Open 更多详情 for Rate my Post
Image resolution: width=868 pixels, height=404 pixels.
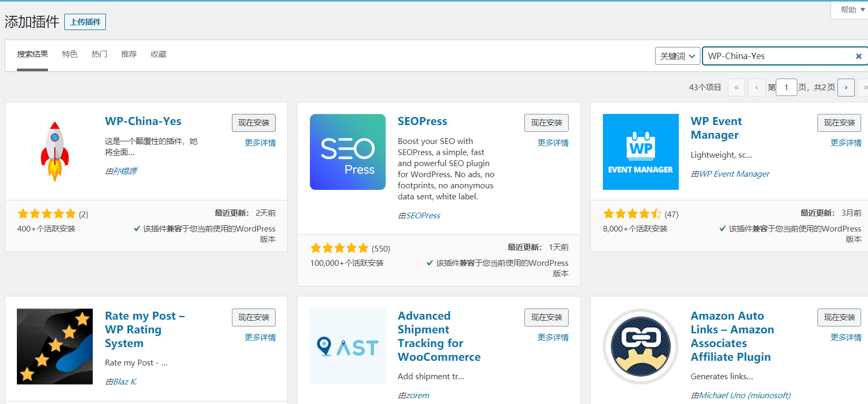pyautogui.click(x=260, y=338)
